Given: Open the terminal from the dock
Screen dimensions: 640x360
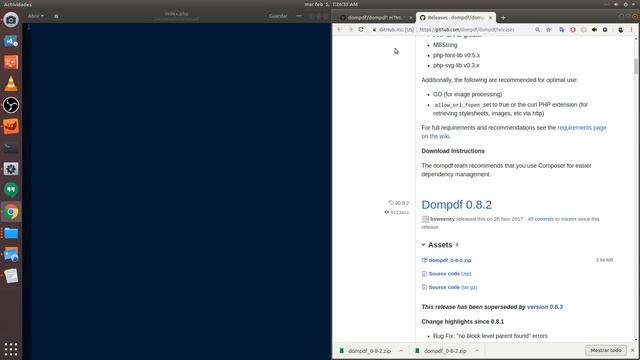Looking at the screenshot, I should (x=11, y=147).
